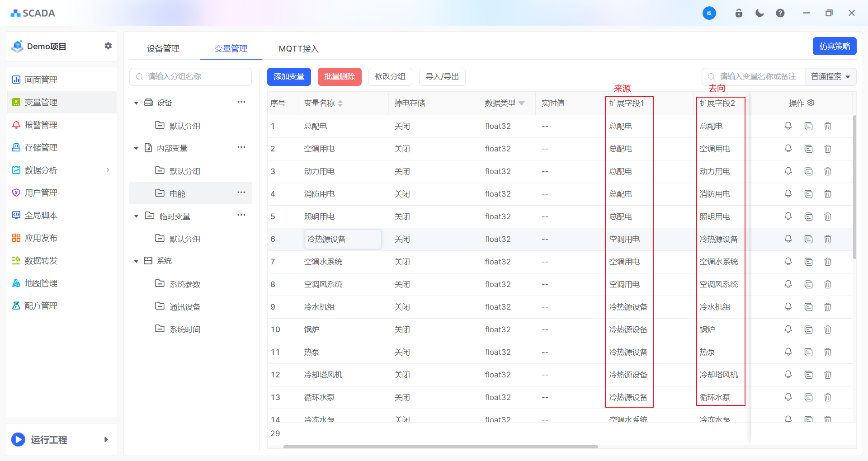Toggle dark mode with the moon icon
This screenshot has width=868, height=461.
[759, 13]
